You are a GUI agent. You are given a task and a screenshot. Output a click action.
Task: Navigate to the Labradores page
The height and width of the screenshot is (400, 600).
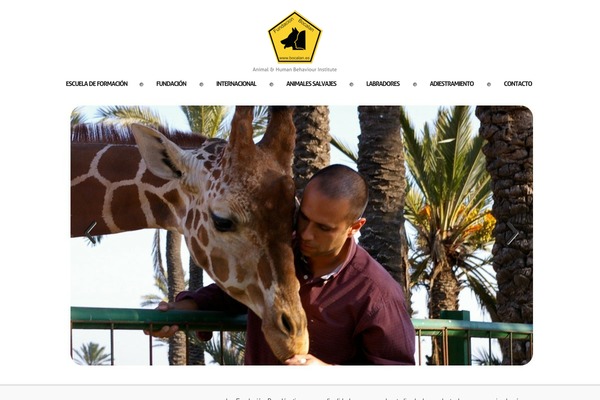pos(383,84)
